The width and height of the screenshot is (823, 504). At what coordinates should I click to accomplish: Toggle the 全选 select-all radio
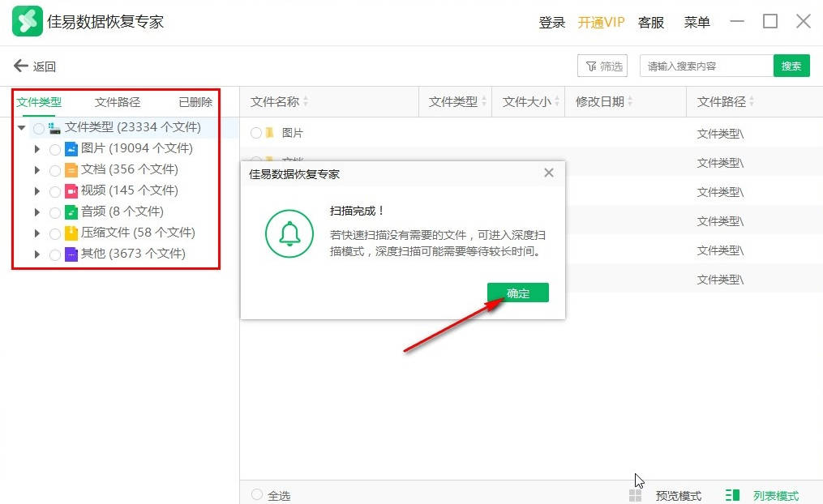point(257,494)
